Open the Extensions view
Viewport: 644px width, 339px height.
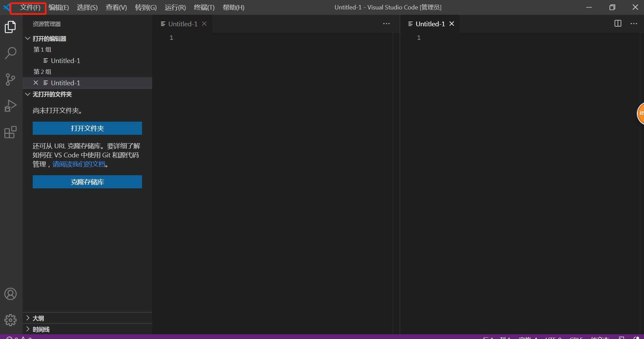[x=10, y=132]
